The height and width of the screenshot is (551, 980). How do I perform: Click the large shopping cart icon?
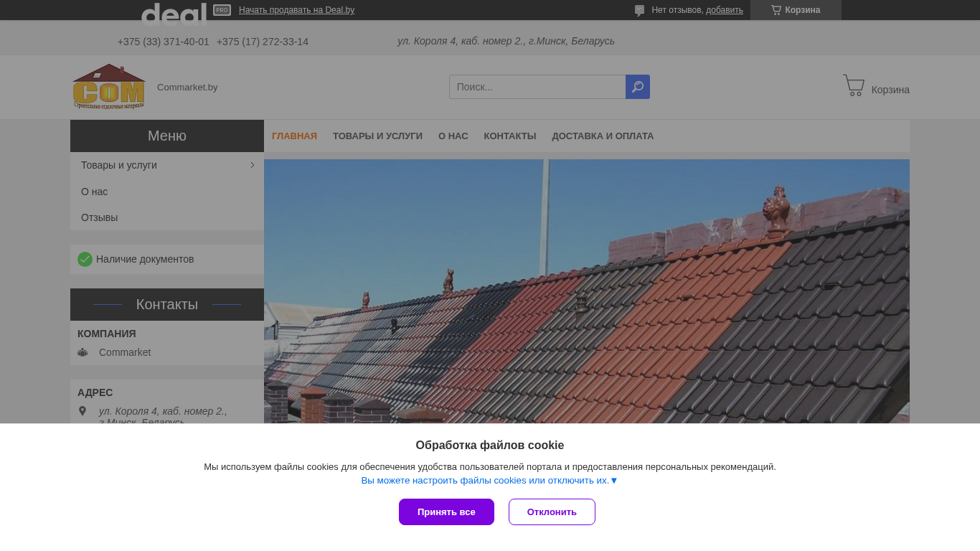click(854, 85)
